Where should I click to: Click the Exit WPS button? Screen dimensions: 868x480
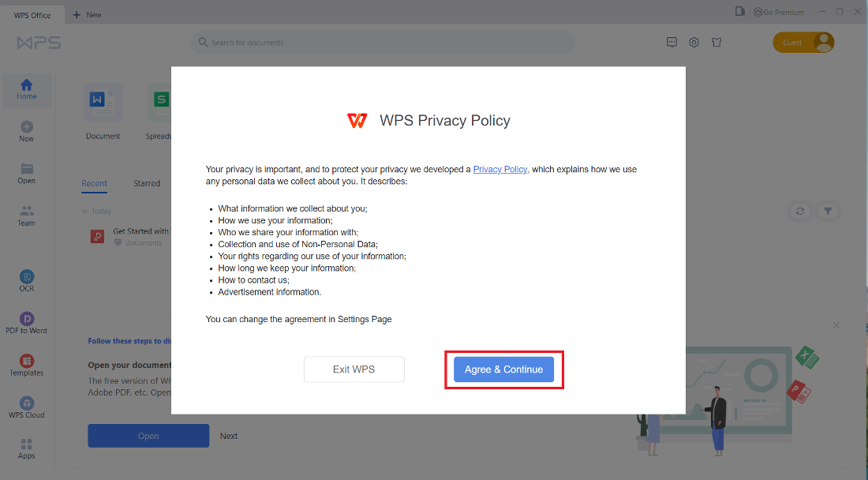[354, 369]
